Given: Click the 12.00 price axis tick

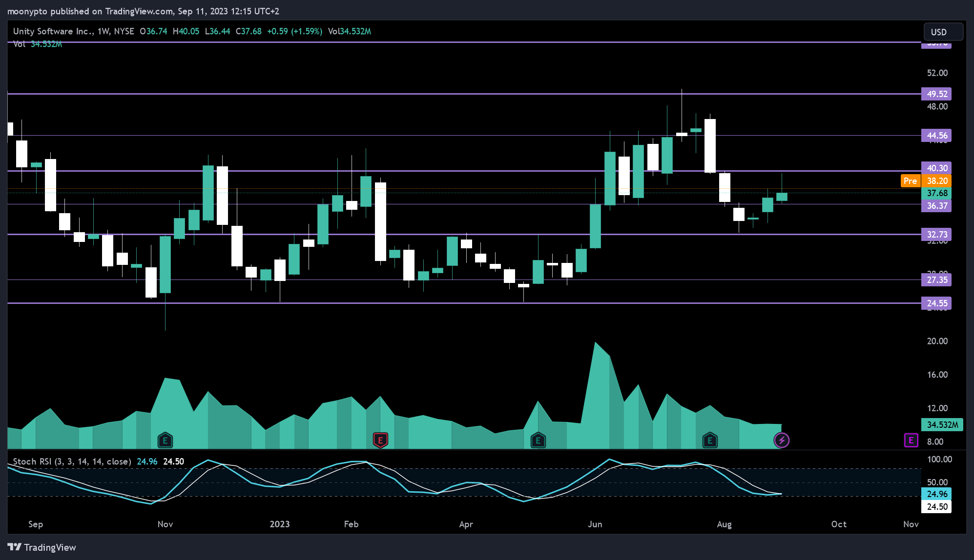Looking at the screenshot, I should 937,409.
